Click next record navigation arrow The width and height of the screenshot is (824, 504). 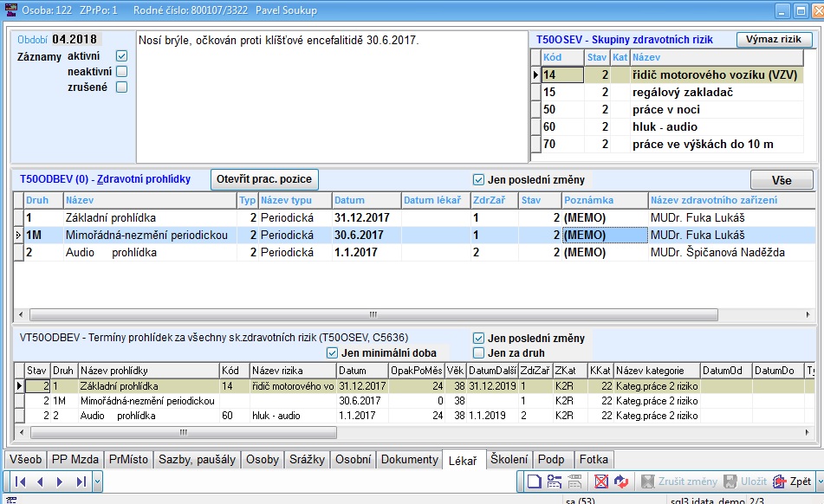click(x=60, y=481)
